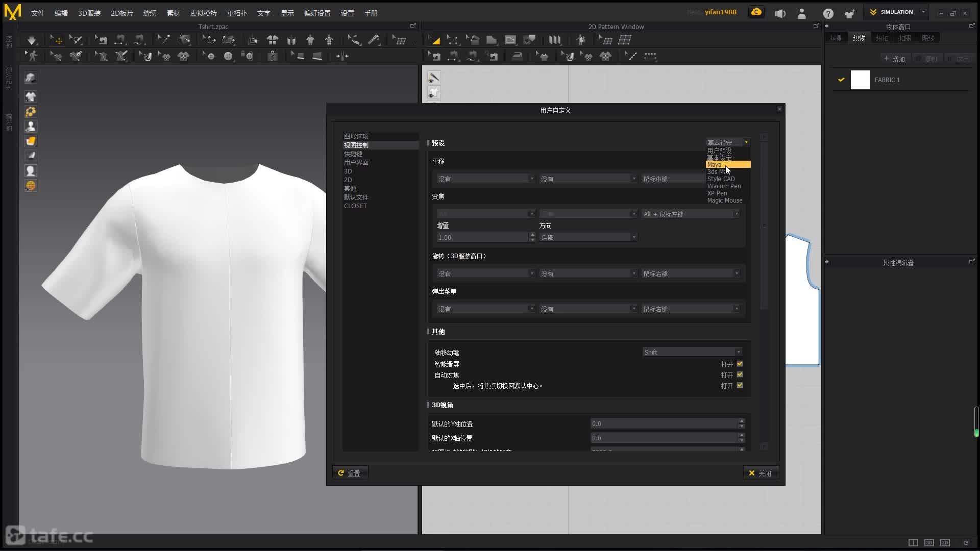
Task: Select the button tool in 3D toolbar
Action: [x=228, y=56]
